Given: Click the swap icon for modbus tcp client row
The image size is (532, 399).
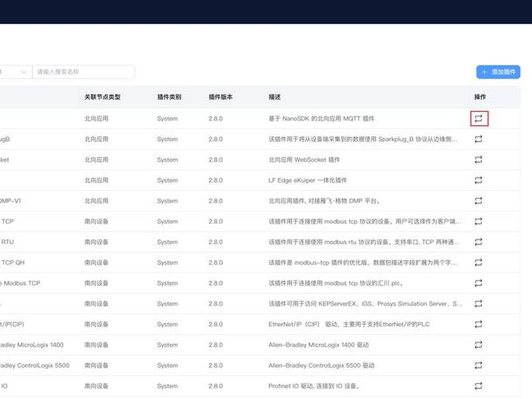Looking at the screenshot, I should point(478,221).
